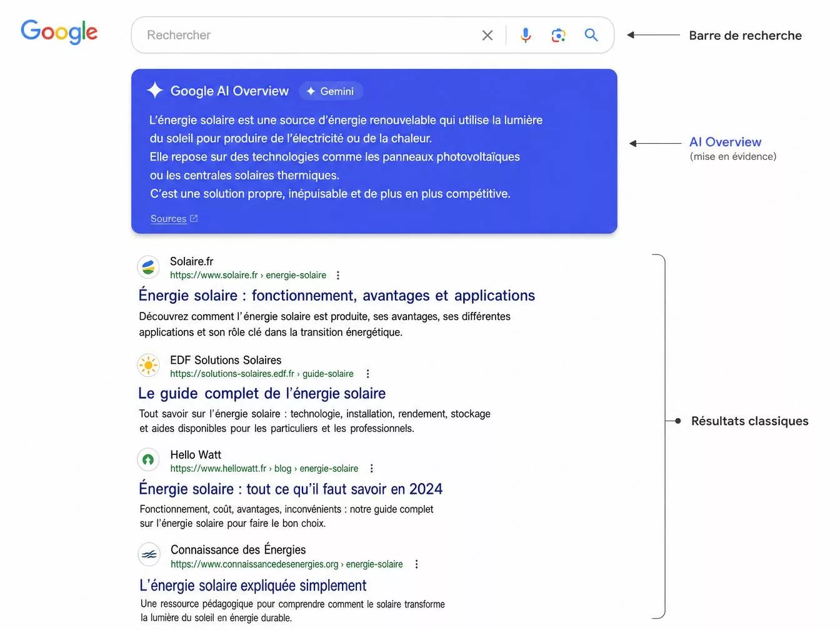The height and width of the screenshot is (630, 840).
Task: Click the snippet starting 'Découvrez comment l'énergie solaire'
Action: (324, 324)
